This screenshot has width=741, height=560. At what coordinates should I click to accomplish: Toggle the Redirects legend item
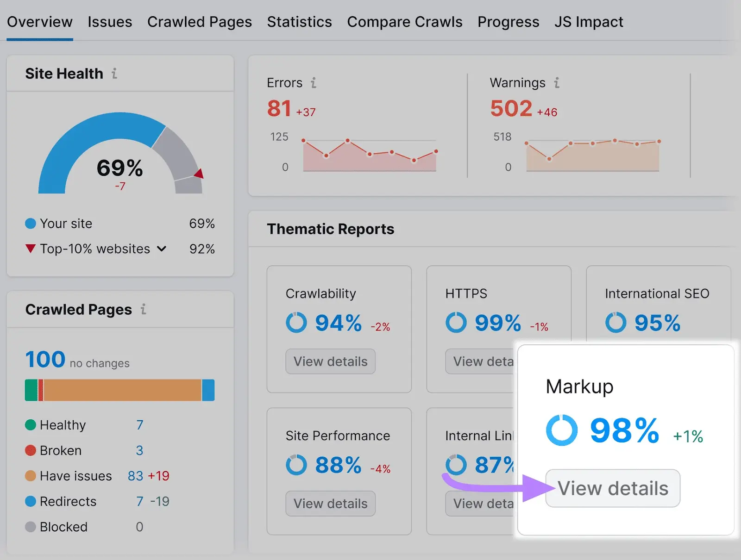tap(68, 501)
